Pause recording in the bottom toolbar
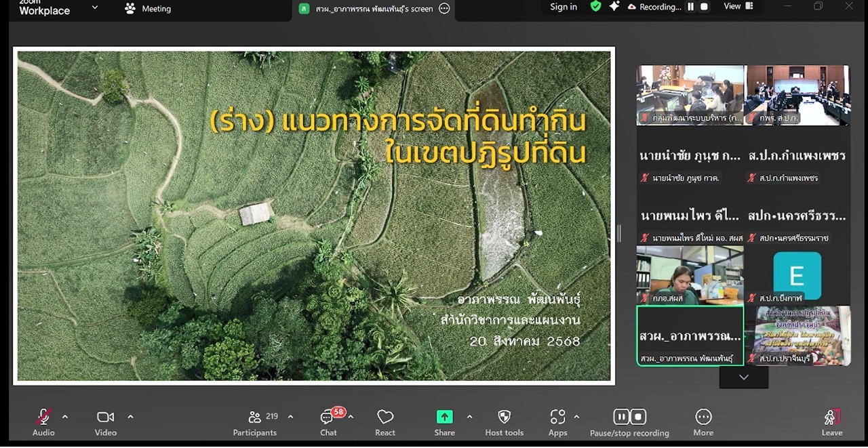 pos(621,417)
